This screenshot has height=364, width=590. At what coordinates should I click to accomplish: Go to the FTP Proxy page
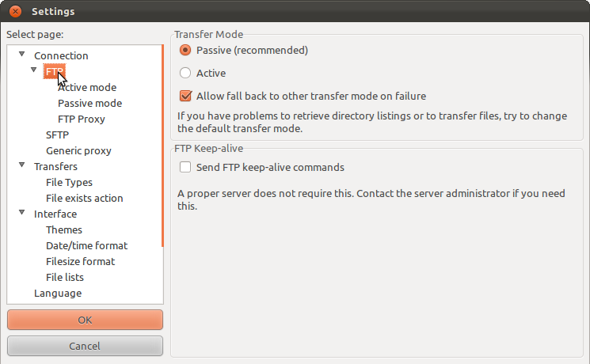tap(82, 119)
